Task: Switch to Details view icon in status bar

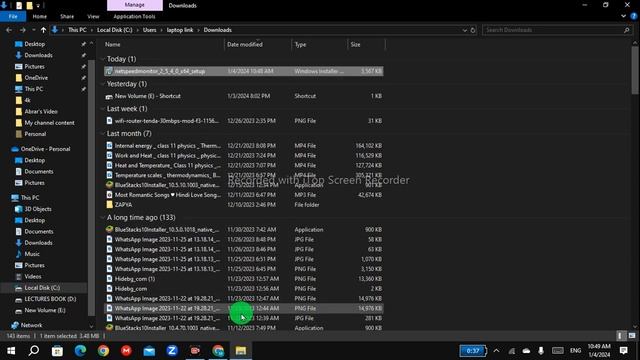Action: pyautogui.click(x=620, y=336)
